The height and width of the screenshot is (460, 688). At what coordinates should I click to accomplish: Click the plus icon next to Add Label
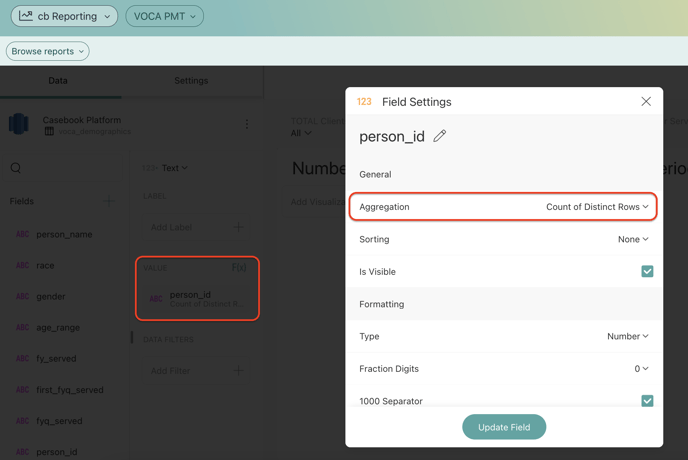238,227
